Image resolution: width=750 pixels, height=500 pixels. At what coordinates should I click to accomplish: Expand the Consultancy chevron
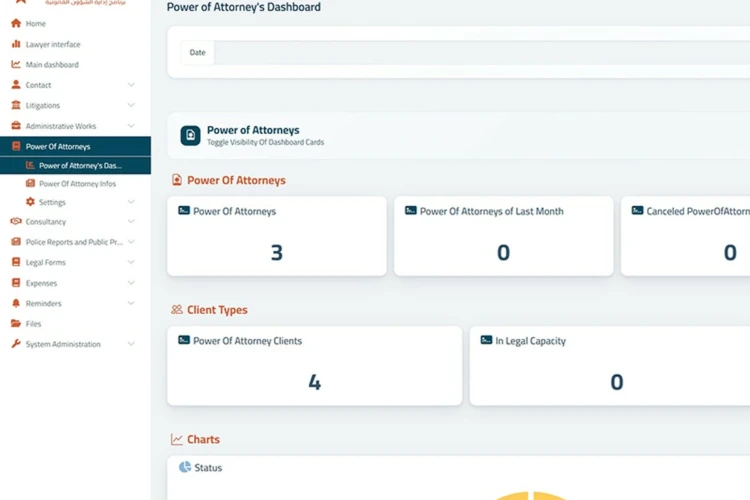pyautogui.click(x=131, y=221)
